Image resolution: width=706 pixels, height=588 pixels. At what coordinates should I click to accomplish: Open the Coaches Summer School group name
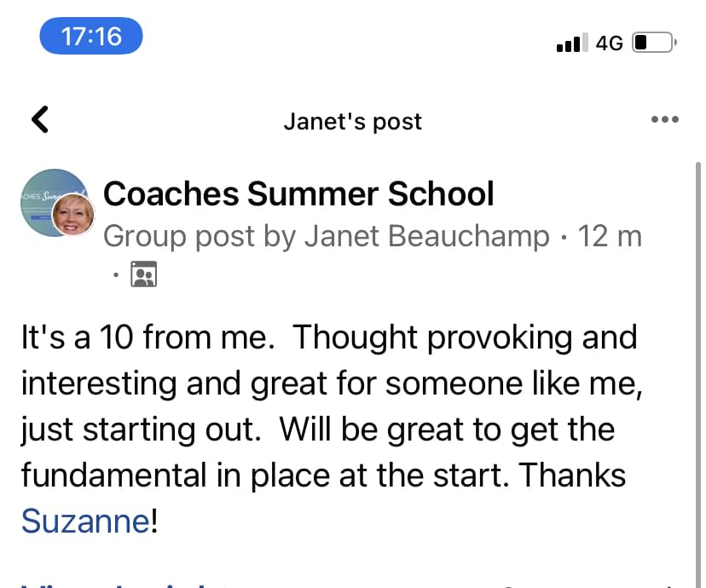pos(298,194)
